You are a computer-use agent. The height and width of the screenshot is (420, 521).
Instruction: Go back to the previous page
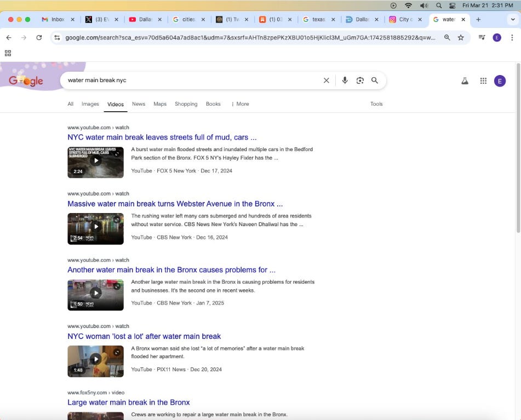[x=9, y=38]
